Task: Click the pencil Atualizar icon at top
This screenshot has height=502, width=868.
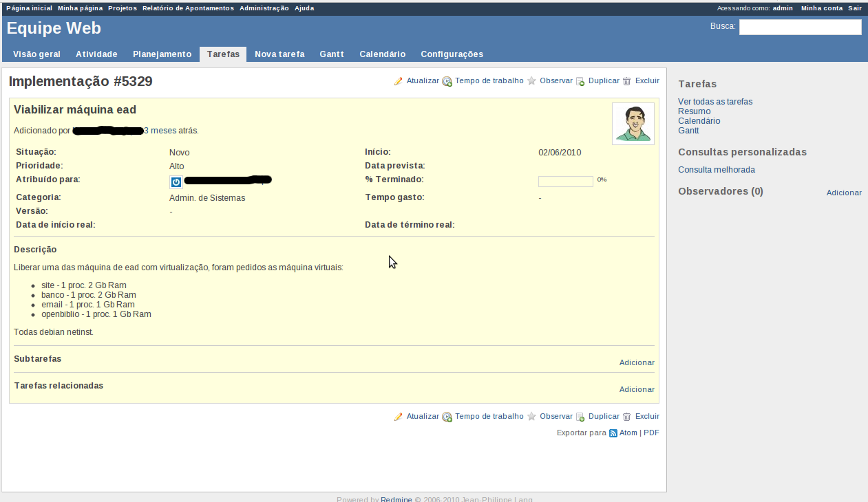Action: coord(398,81)
